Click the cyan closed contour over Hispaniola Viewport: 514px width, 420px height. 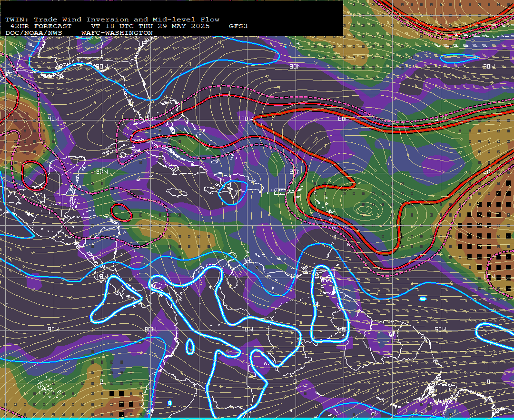point(232,192)
